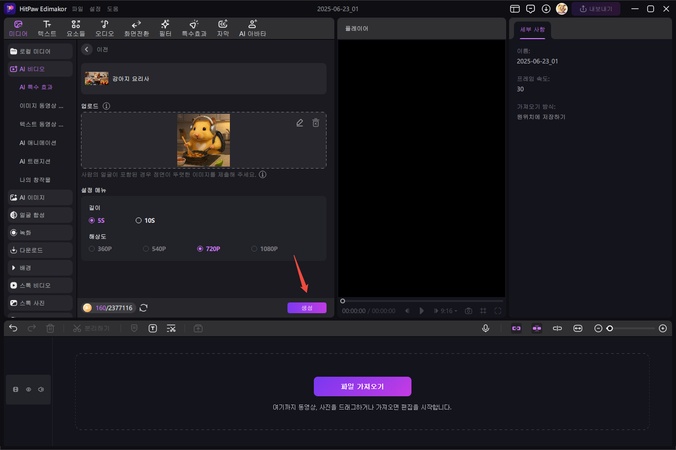Expand the 배경 background section
The width and height of the screenshot is (676, 450).
click(40, 268)
